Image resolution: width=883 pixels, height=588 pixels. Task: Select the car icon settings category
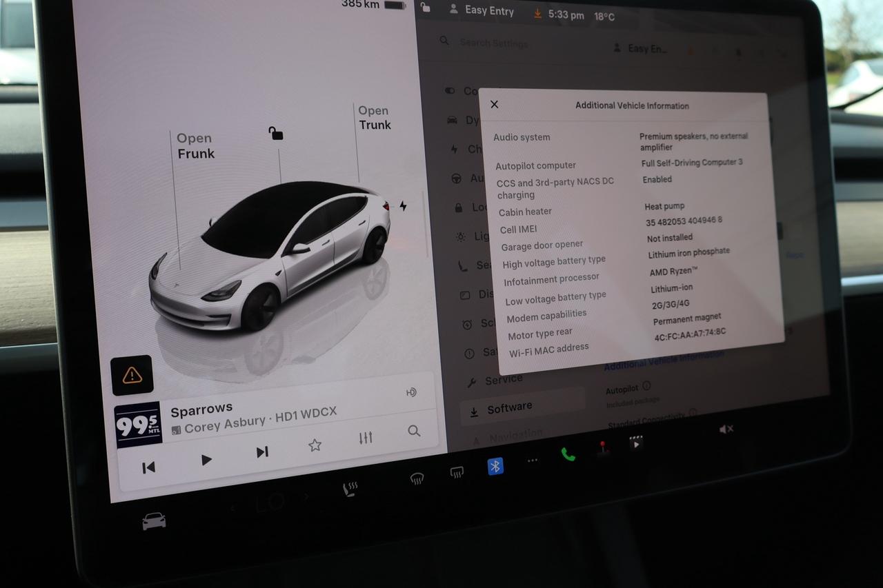453,120
